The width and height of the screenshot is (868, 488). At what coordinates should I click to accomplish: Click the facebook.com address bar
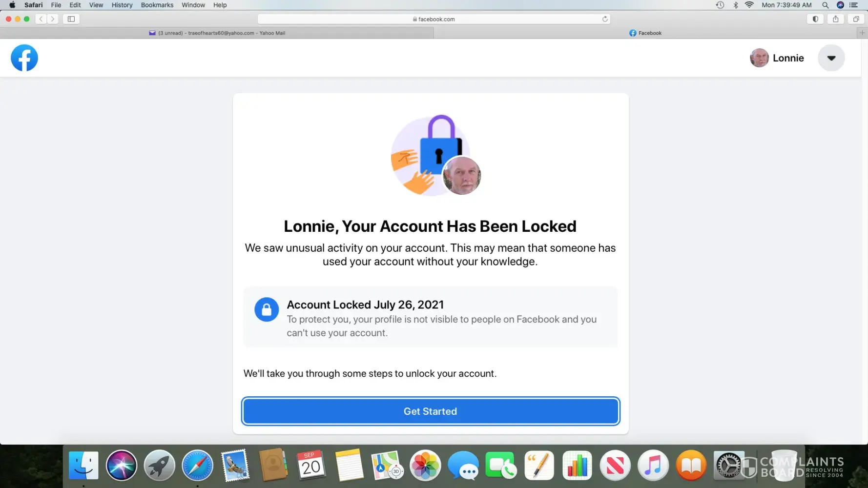pos(434,19)
